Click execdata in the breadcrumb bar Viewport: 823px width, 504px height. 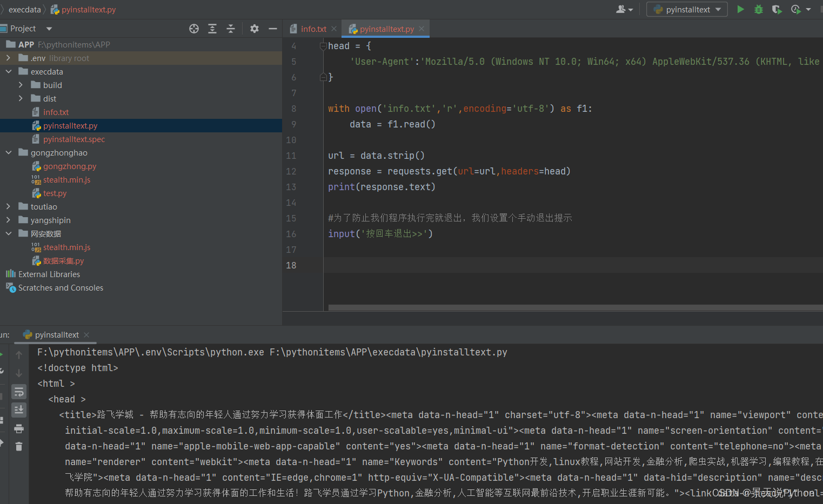pos(25,10)
